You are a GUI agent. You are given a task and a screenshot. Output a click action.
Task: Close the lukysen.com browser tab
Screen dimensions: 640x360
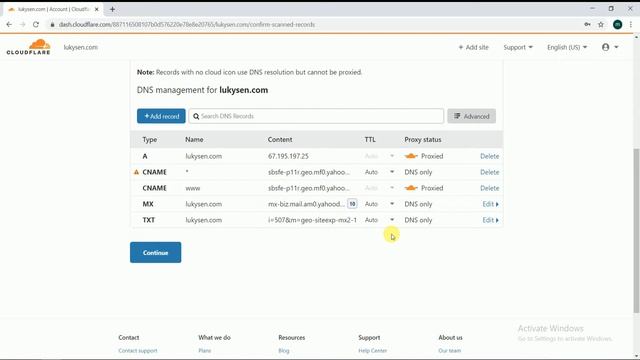point(97,9)
